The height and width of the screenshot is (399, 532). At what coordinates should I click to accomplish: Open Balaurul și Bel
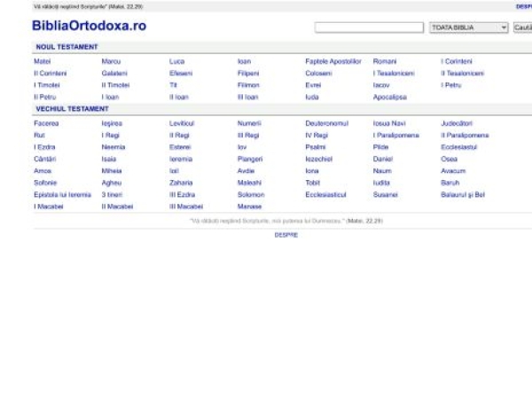point(463,195)
